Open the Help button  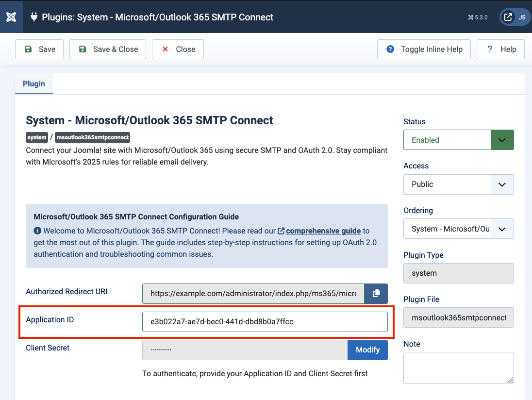pyautogui.click(x=500, y=49)
